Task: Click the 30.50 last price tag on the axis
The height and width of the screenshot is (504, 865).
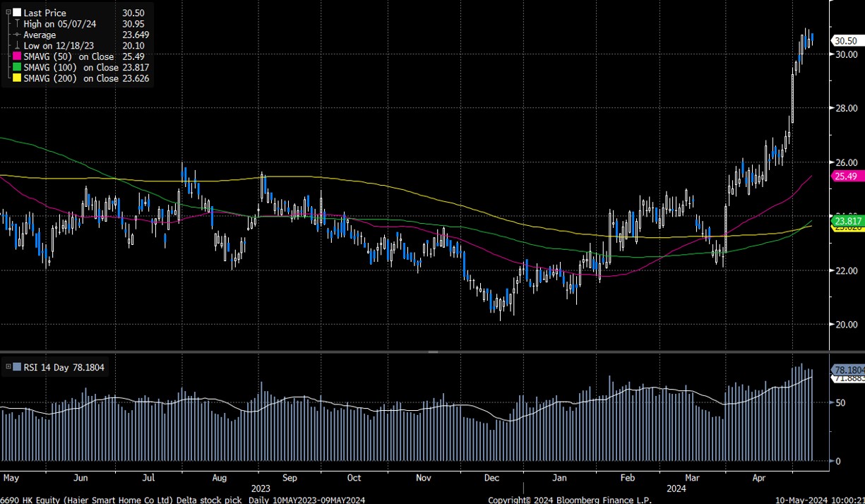Action: [x=845, y=40]
